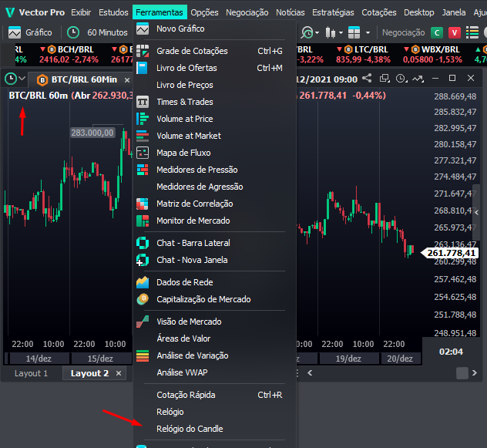Viewport: 487px width, 448px height.
Task: Expand the layout grid dropdown arrow
Action: point(368,32)
